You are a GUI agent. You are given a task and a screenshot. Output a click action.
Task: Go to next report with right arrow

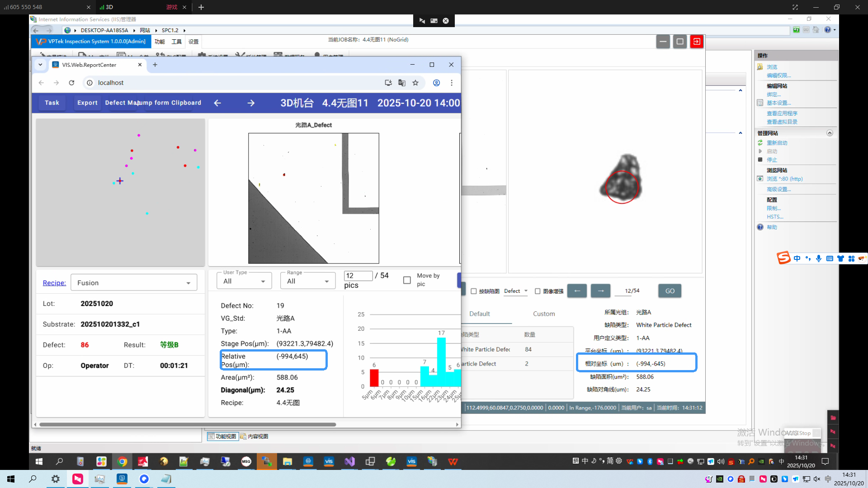(251, 103)
